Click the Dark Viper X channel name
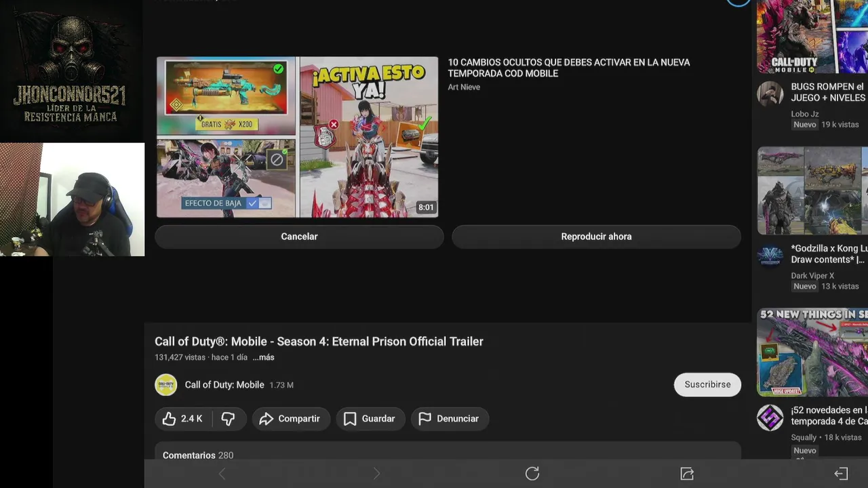Viewport: 868px width, 488px height. point(812,276)
